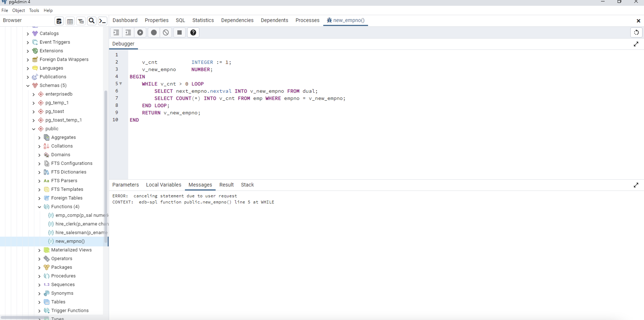The height and width of the screenshot is (320, 644).
Task: Open Search Objects magnifier icon
Action: pos(92,21)
